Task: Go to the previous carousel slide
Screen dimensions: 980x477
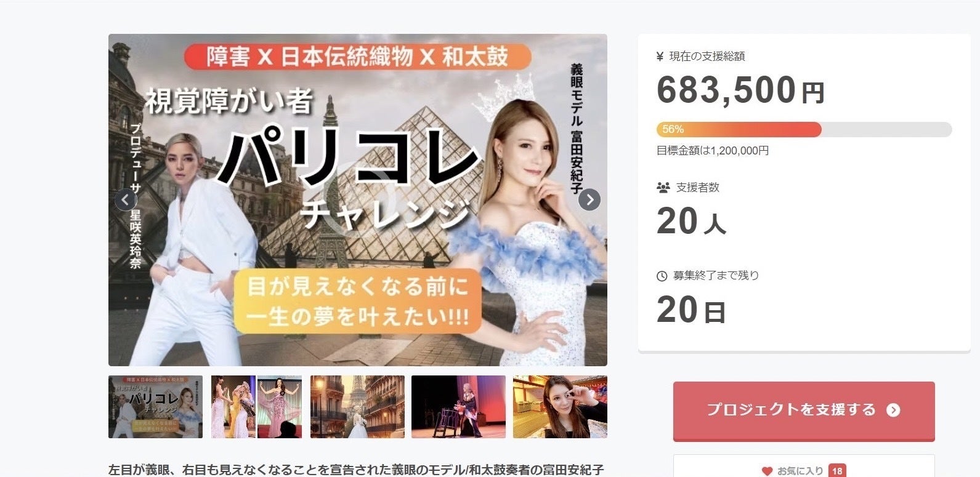Action: pos(125,199)
